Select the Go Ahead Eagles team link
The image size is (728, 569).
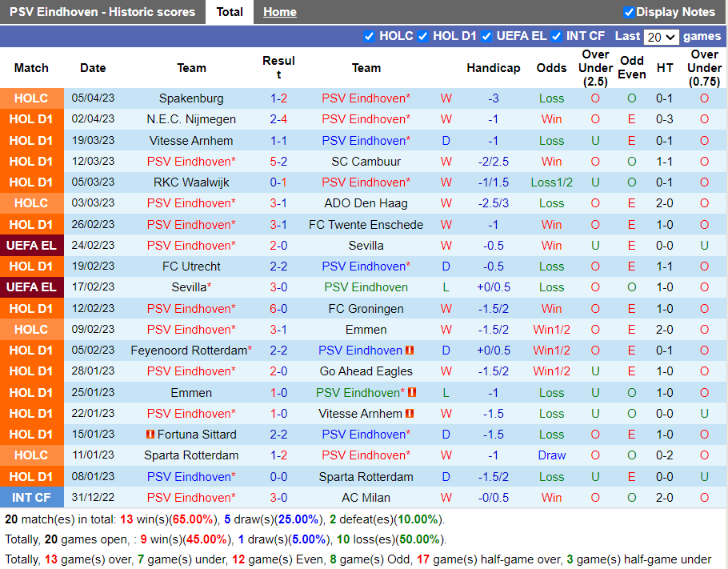click(366, 371)
